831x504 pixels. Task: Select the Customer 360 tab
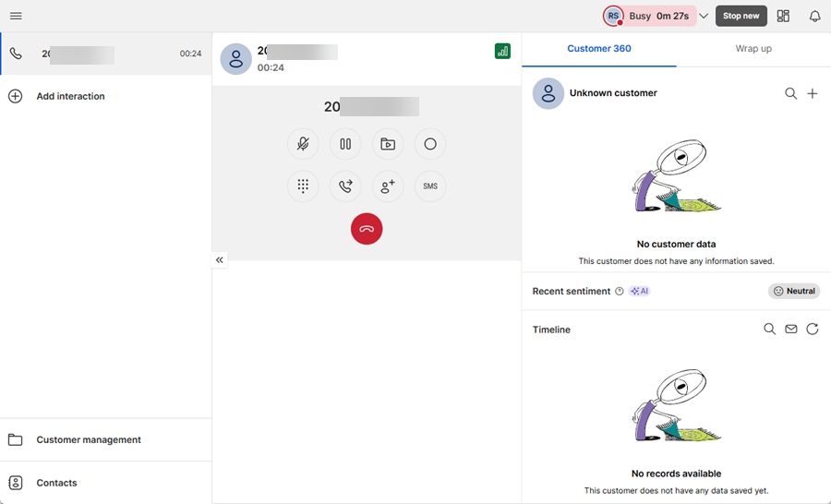599,48
